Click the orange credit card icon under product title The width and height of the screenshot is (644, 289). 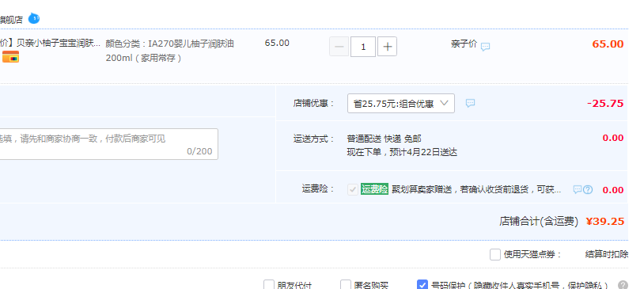tap(10, 57)
